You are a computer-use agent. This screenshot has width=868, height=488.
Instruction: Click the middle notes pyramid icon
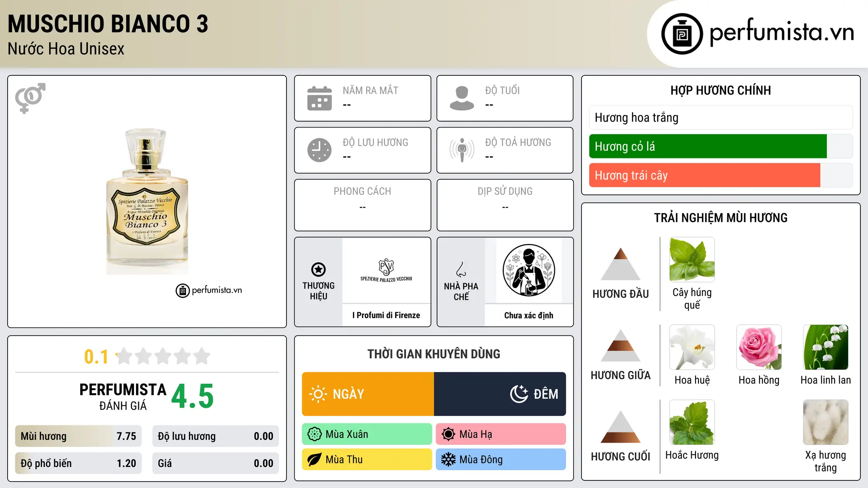(620, 345)
